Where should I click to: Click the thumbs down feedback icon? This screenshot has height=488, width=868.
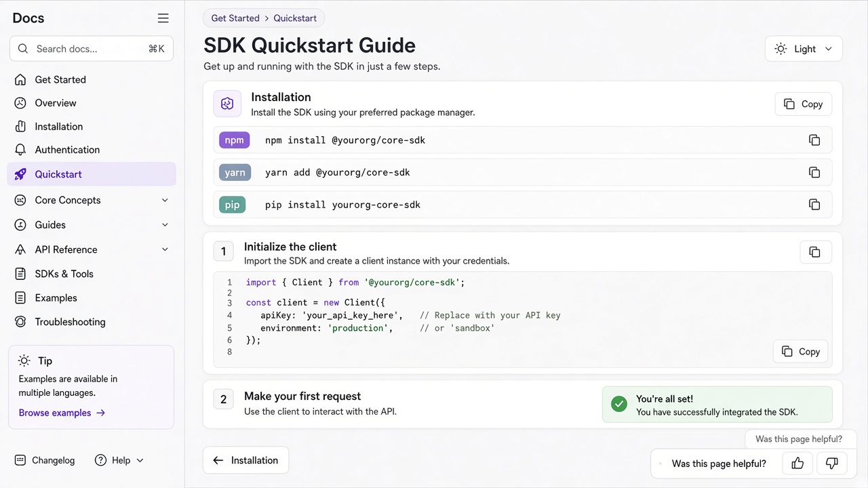point(831,464)
